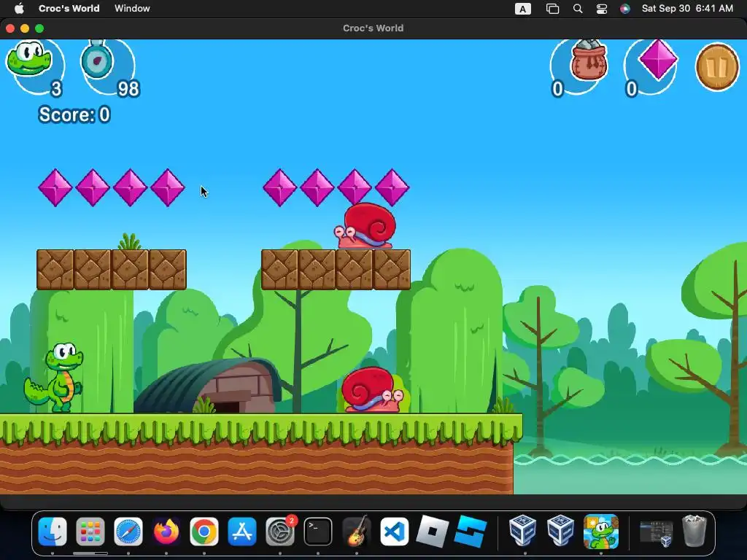The width and height of the screenshot is (747, 560).
Task: Open Visual Studio Code from the Dock
Action: tap(394, 531)
